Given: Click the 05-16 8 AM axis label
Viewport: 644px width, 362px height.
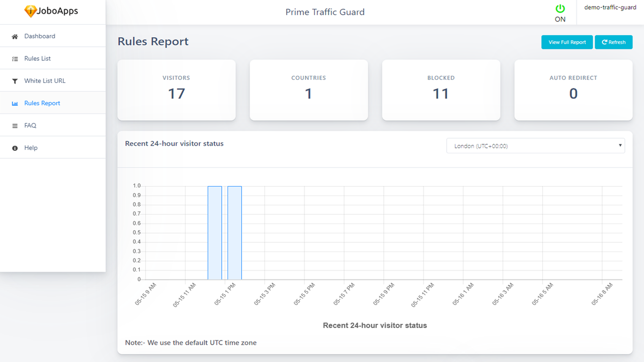Looking at the screenshot, I should pyautogui.click(x=602, y=294).
